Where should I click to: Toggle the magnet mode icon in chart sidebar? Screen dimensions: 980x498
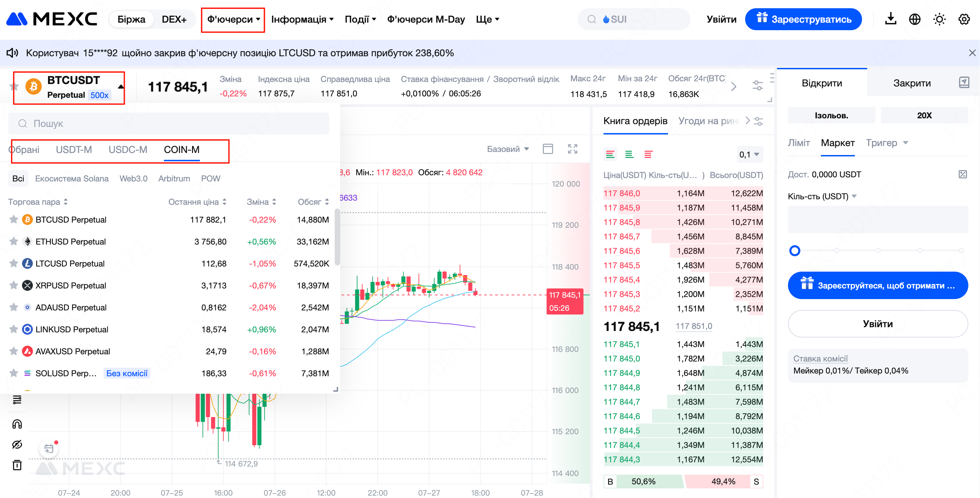pos(17,424)
